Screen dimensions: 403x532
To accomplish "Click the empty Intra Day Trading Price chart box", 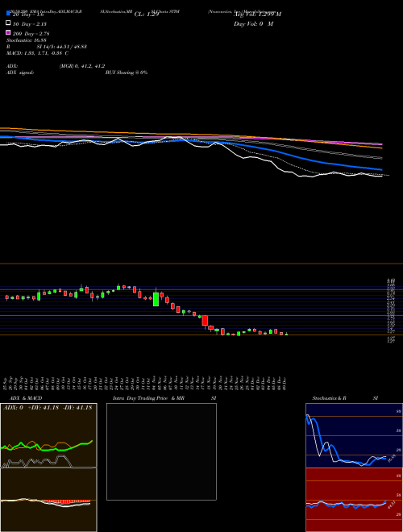I will (x=161, y=451).
